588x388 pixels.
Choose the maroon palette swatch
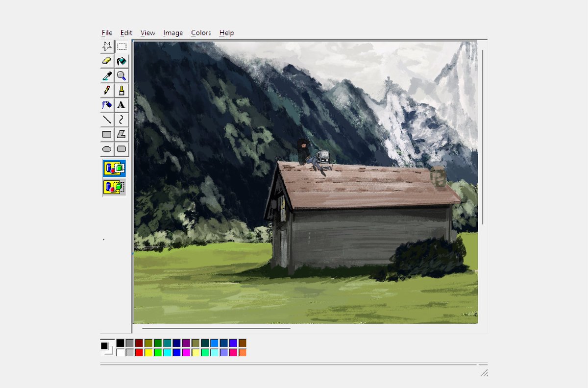pos(139,343)
